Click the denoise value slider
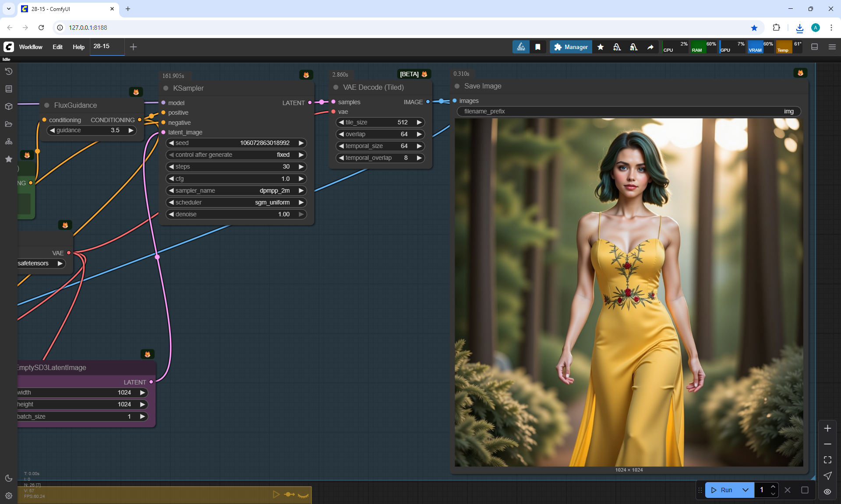Screen dimensions: 841x504 pyautogui.click(x=237, y=214)
